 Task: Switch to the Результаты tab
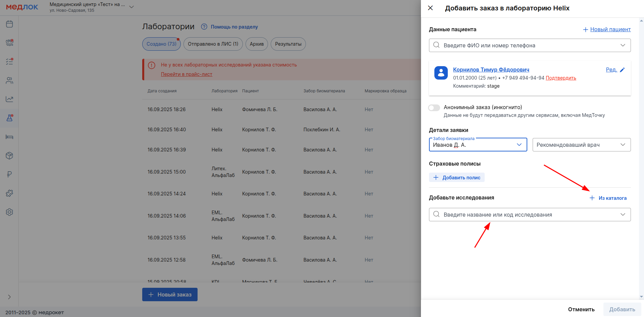(x=288, y=44)
